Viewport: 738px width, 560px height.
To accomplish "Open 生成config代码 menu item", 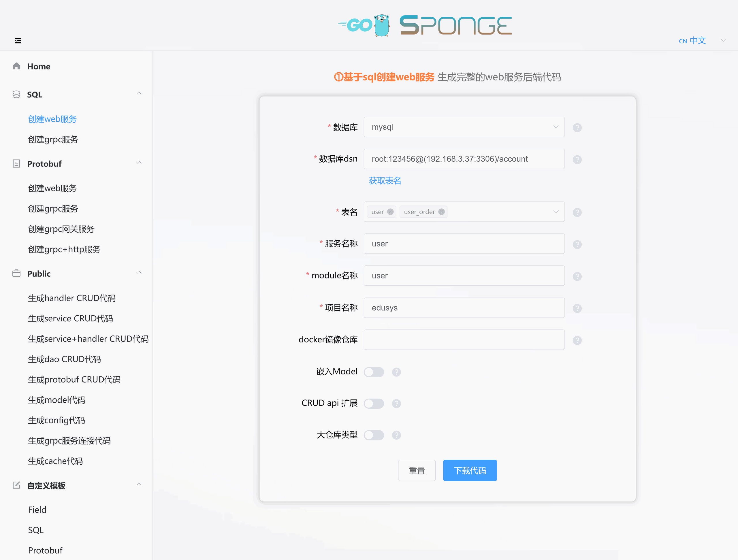I will (57, 420).
